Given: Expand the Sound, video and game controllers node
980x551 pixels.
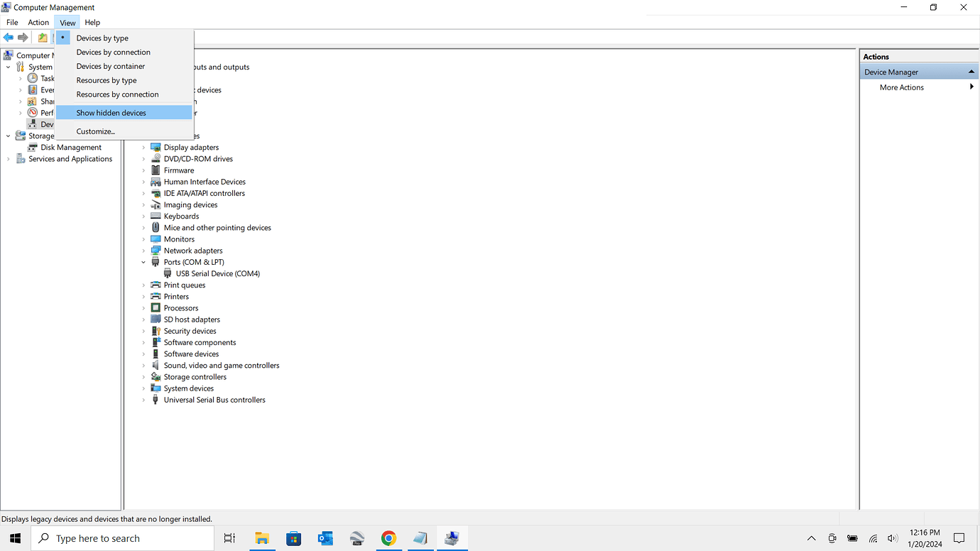Looking at the screenshot, I should tap(143, 366).
